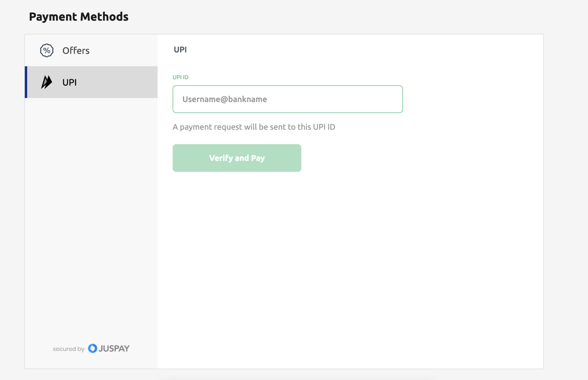Click the JUSPAY wordmark in footer
The image size is (588, 380).
pos(114,348)
